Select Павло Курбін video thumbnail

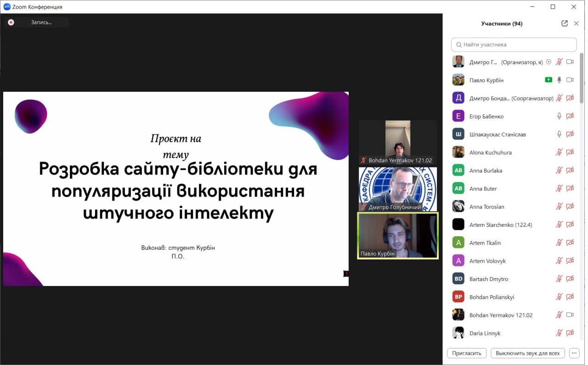[x=398, y=236]
